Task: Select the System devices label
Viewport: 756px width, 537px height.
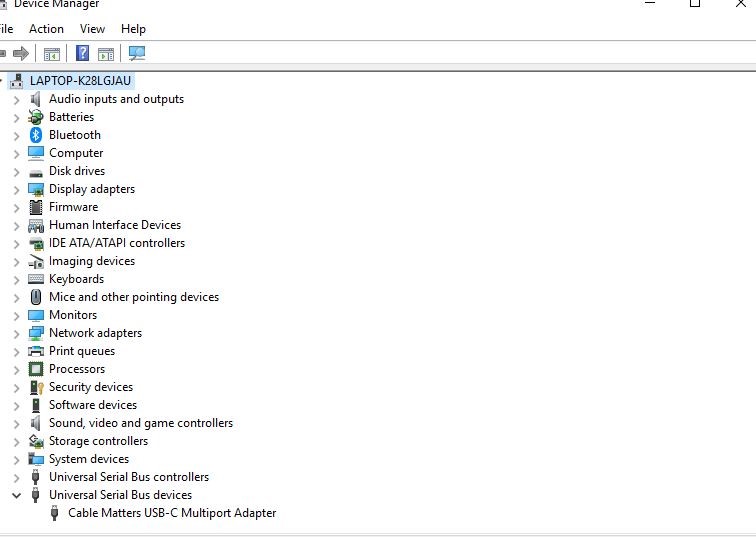Action: pos(89,459)
